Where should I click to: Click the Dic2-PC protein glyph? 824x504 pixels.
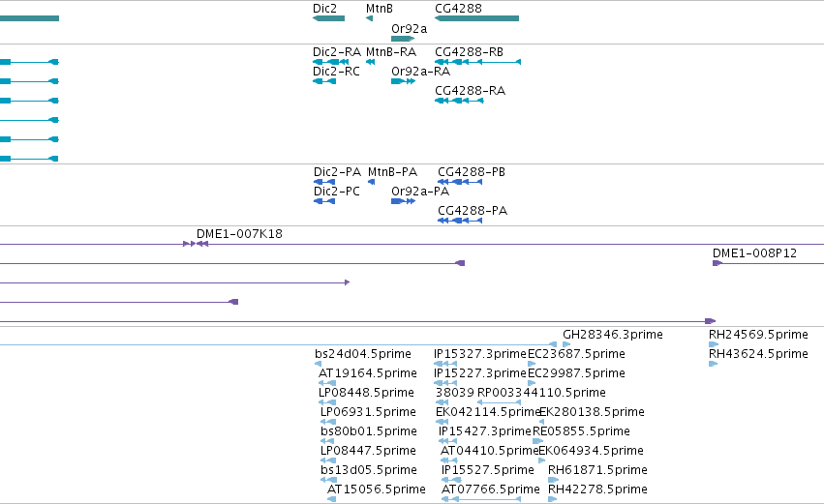coord(324,201)
